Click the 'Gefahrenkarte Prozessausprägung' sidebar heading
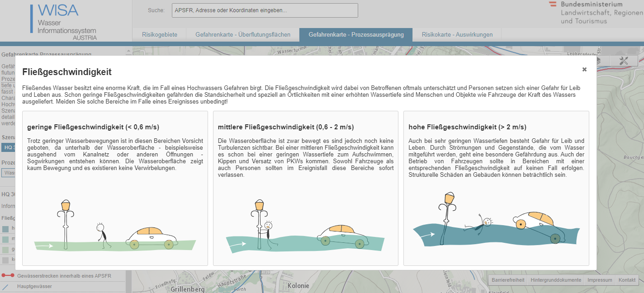 coord(47,54)
